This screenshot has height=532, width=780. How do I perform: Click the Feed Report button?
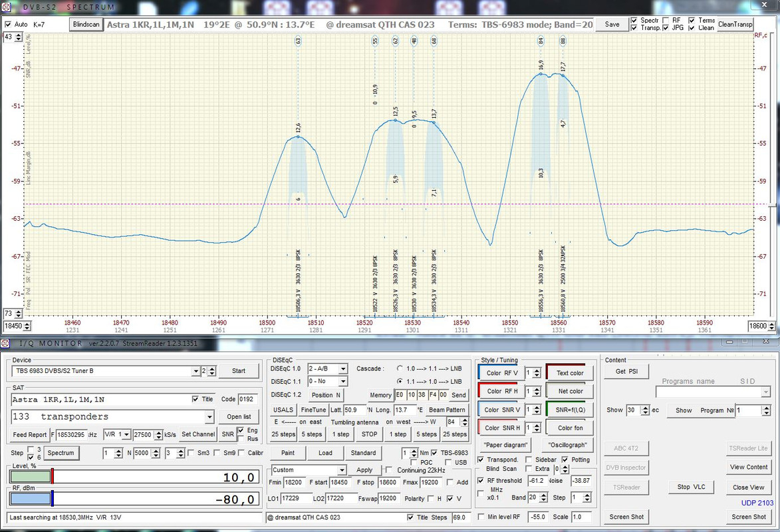click(30, 434)
